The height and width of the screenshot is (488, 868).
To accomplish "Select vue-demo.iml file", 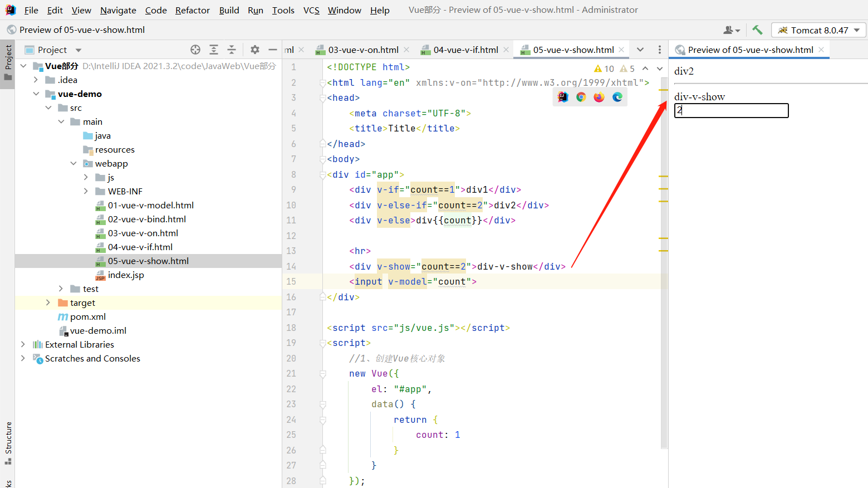I will click(98, 330).
